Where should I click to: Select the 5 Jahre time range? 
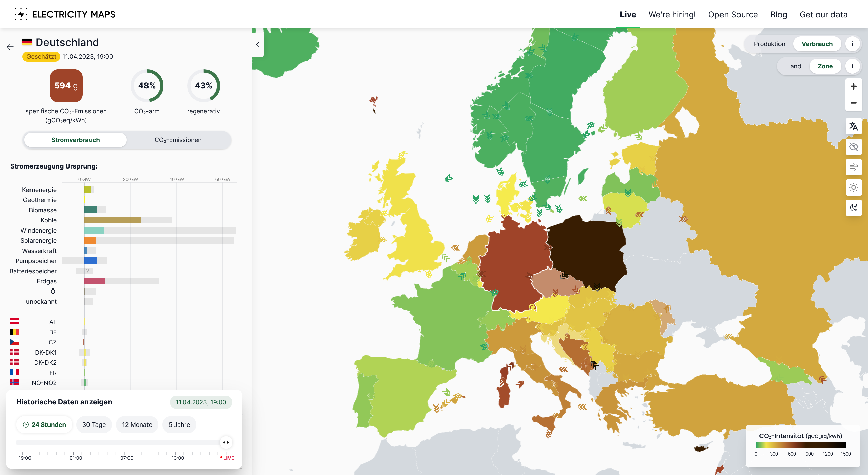[x=179, y=424]
